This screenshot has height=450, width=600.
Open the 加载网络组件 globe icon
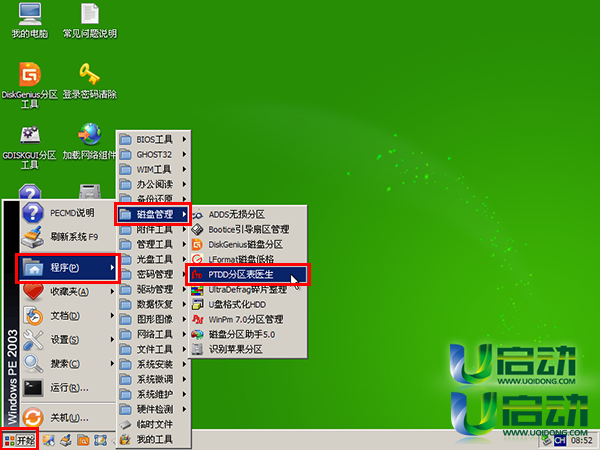90,142
